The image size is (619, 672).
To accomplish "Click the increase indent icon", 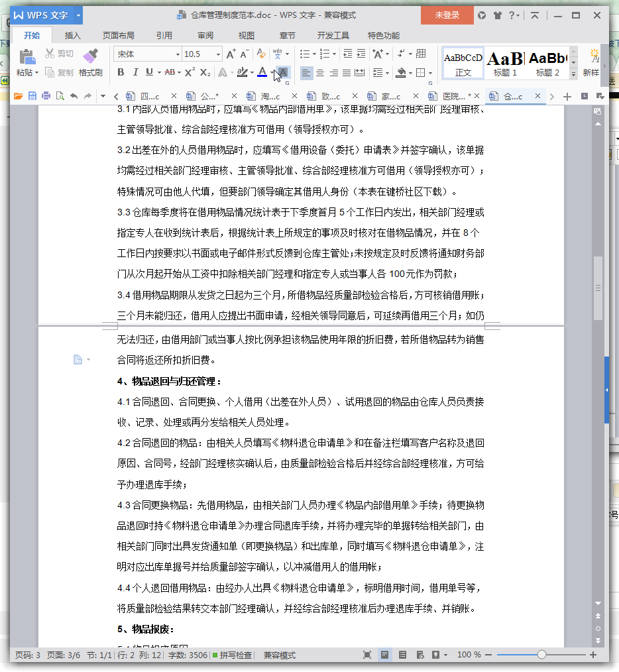I will [x=361, y=54].
